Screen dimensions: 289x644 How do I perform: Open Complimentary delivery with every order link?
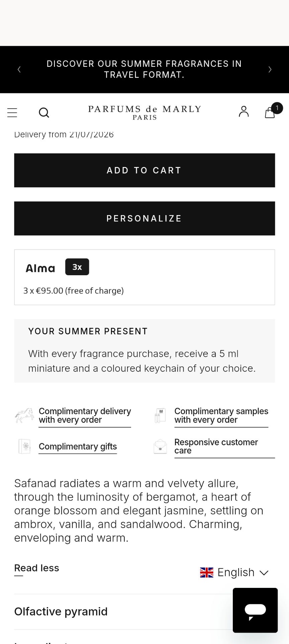85,416
